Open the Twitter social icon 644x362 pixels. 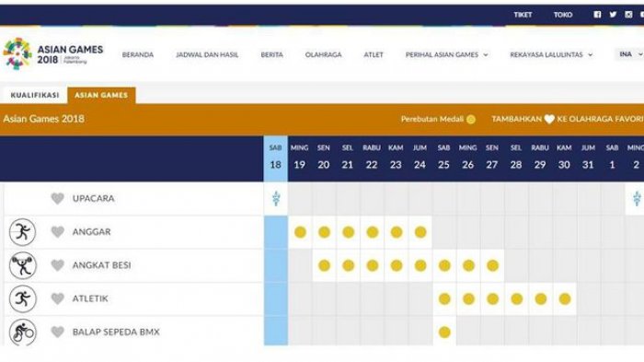pos(613,15)
